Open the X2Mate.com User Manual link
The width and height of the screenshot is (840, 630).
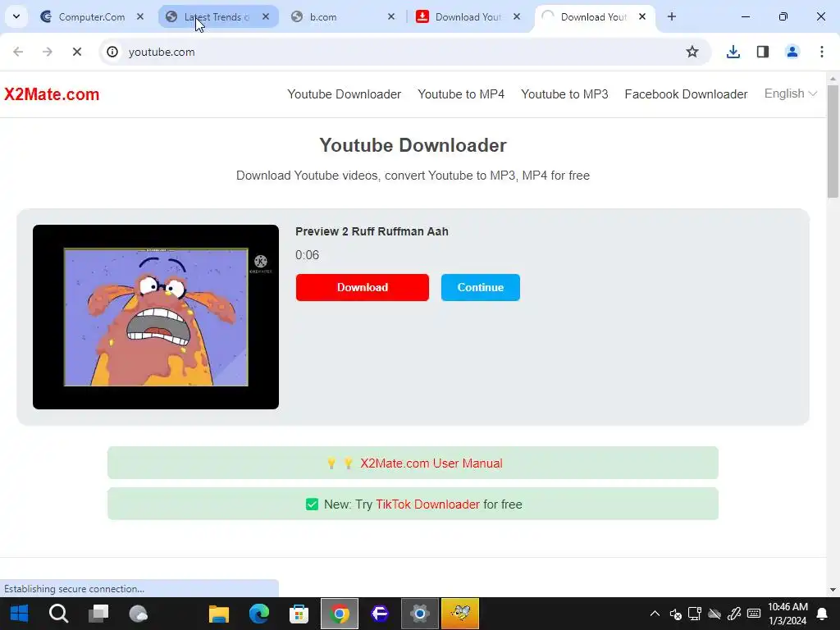pos(431,463)
